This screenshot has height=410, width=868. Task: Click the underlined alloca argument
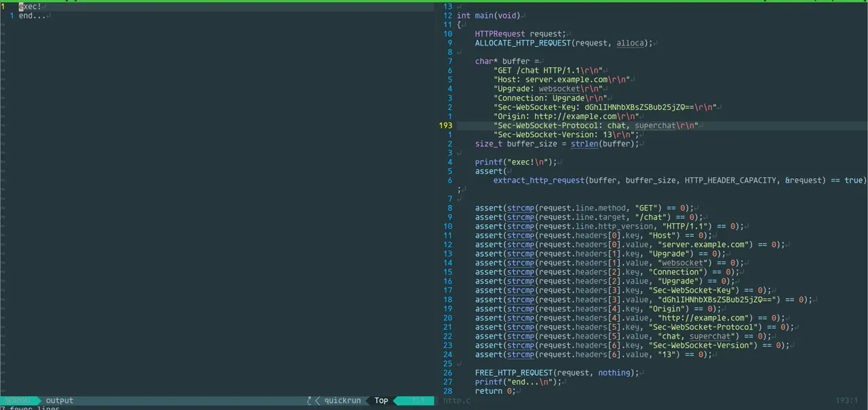point(630,43)
